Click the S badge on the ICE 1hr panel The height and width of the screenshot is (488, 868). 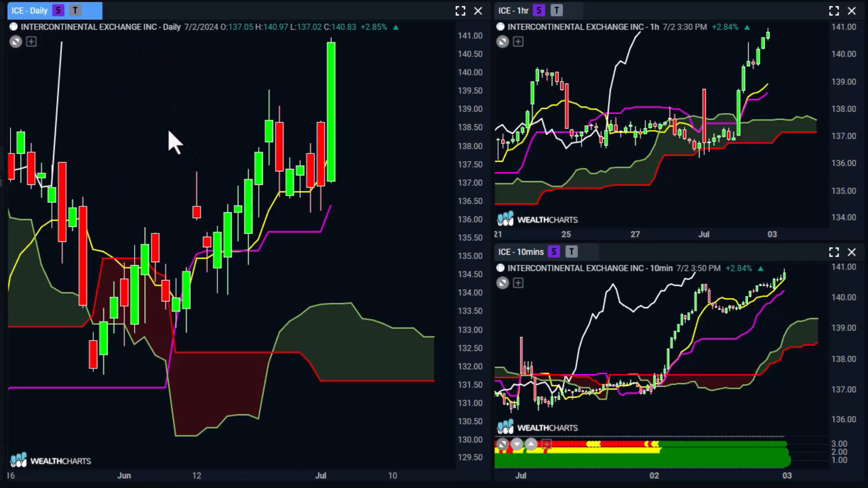click(539, 10)
